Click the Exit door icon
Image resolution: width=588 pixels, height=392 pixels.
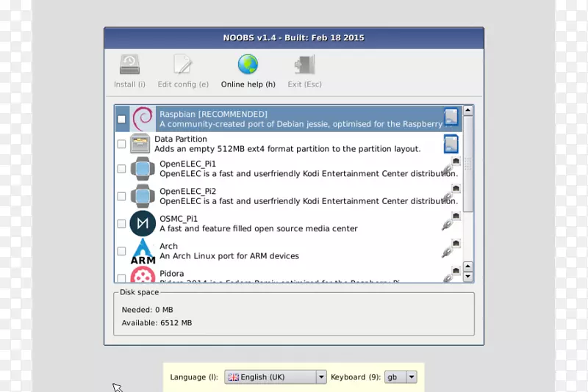[x=304, y=65]
